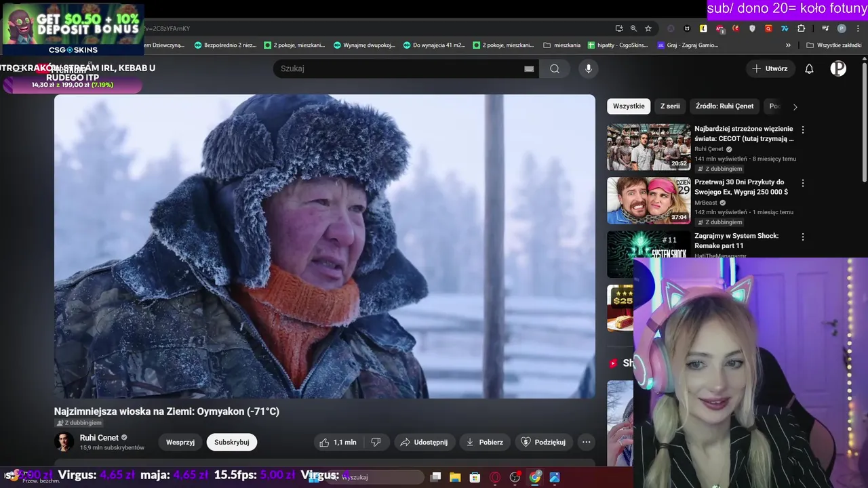Open the Bezpośrednio 2 niez bookmark
Screen dimensions: 868x488
pyautogui.click(x=225, y=45)
